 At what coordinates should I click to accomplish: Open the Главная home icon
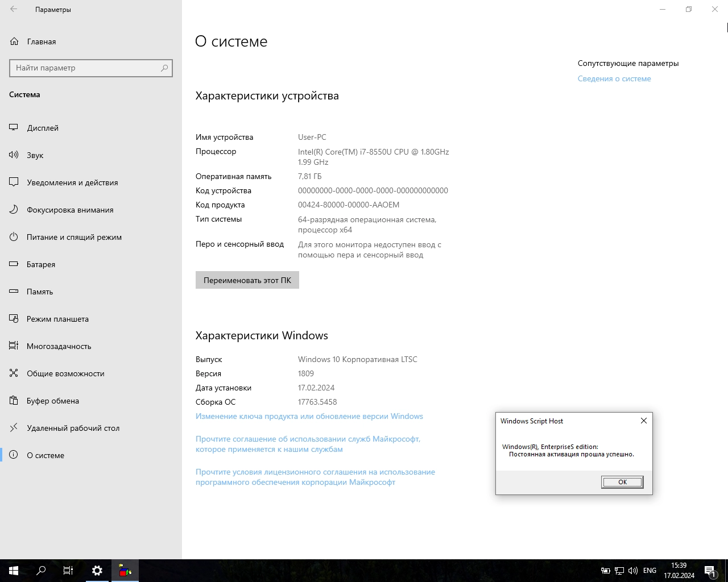tap(14, 41)
